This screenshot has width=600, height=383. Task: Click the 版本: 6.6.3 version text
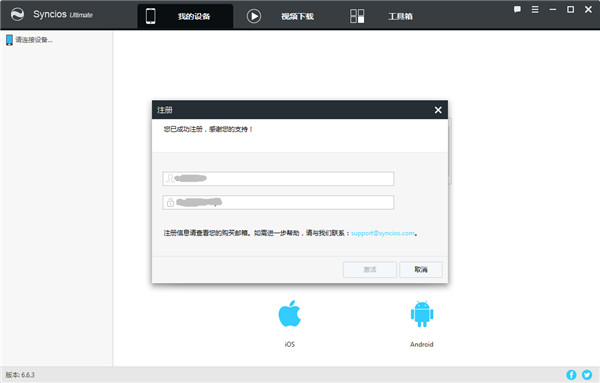tap(20, 375)
